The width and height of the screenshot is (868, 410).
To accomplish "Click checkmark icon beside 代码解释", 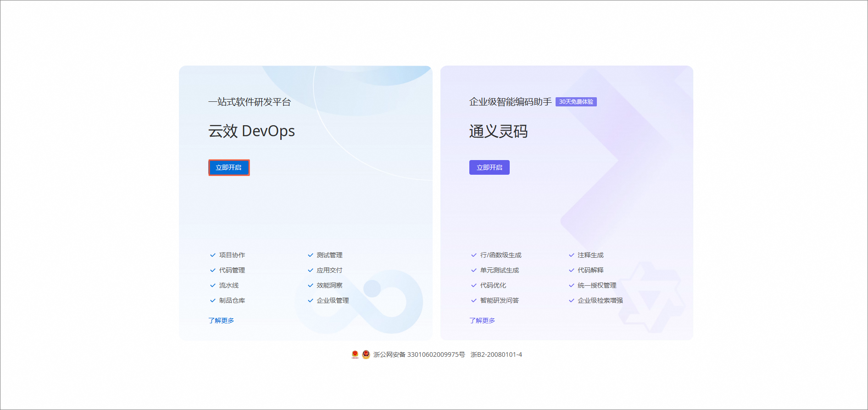I will click(x=572, y=270).
